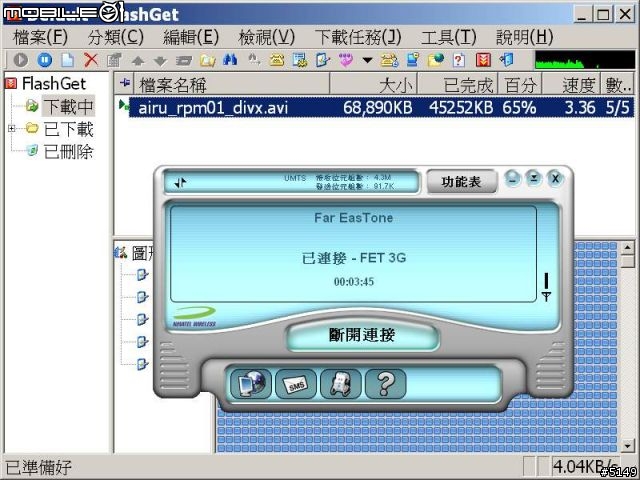Click the Open folder toolbar icon
The image size is (640, 480).
click(207, 60)
